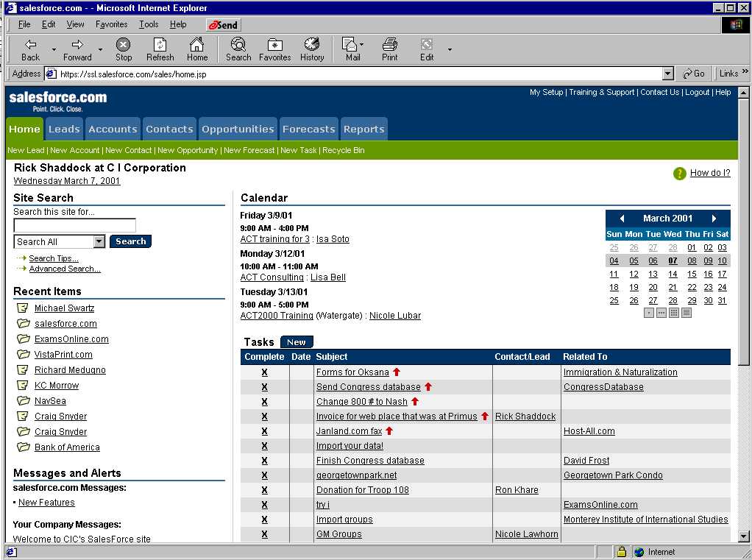The image size is (752, 560).
Task: Open the address bar dropdown arrow
Action: pyautogui.click(x=667, y=74)
